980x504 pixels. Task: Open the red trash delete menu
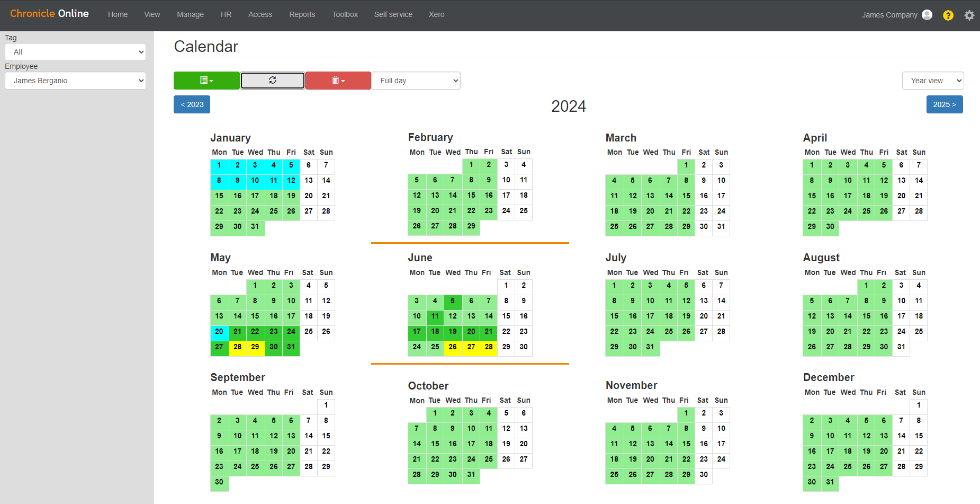click(x=338, y=81)
